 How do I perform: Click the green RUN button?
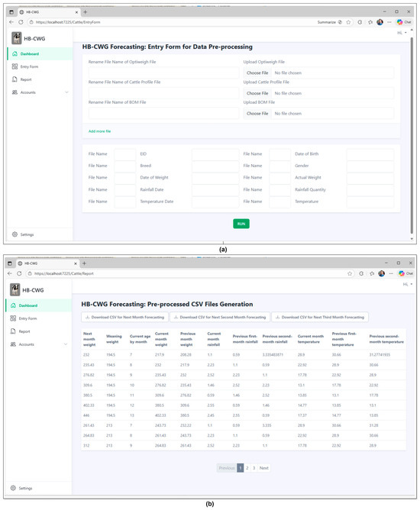pyautogui.click(x=241, y=224)
